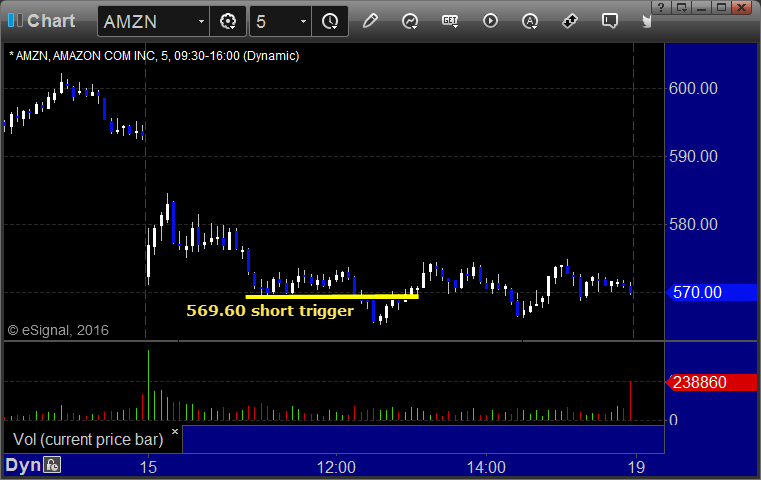The height and width of the screenshot is (480, 761).
Task: Open the question mark help button
Action: pyautogui.click(x=662, y=7)
